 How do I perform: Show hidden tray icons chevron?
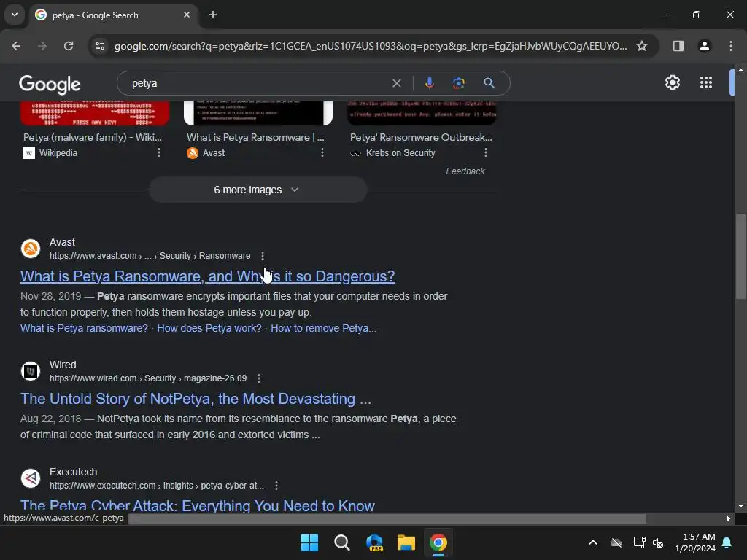[x=592, y=542]
